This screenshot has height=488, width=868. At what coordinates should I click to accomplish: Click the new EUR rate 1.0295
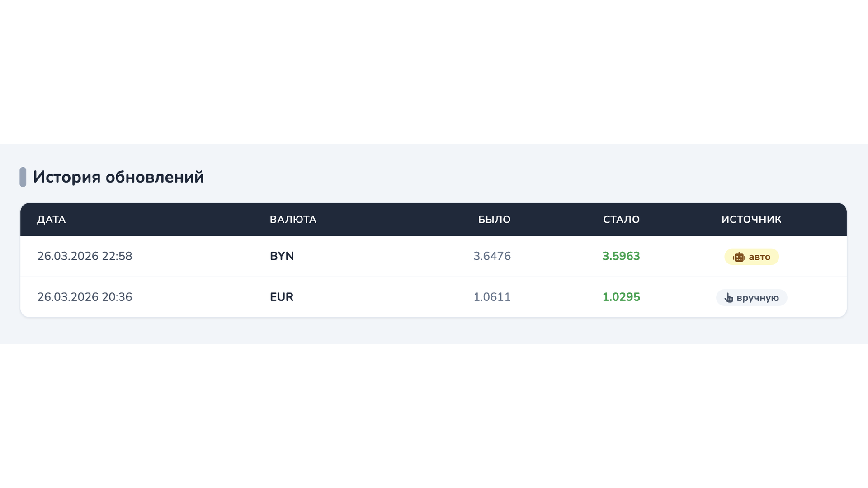(x=621, y=297)
